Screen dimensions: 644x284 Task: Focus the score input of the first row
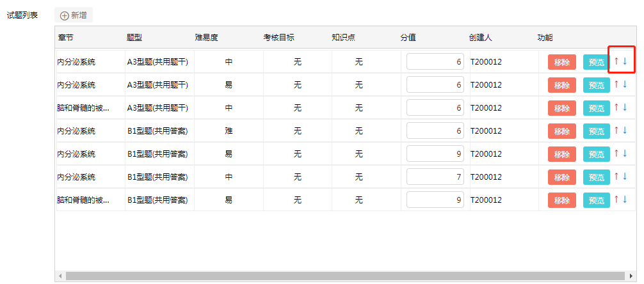click(x=435, y=62)
